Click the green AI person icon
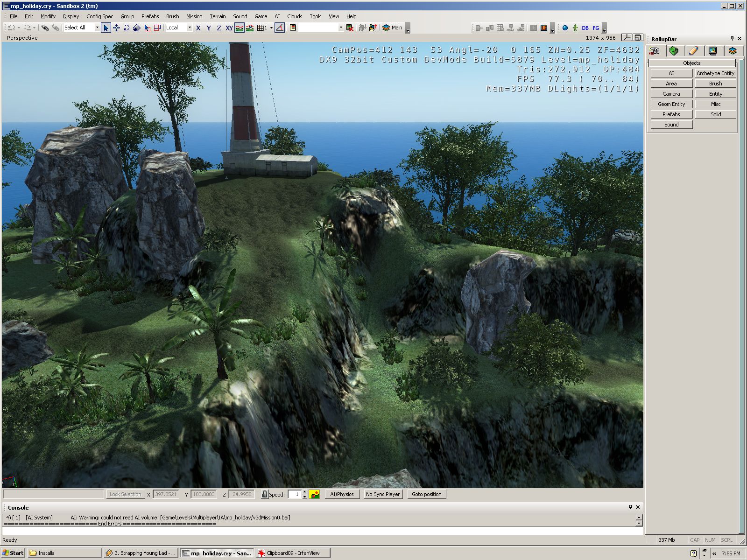This screenshot has height=560, width=747. click(x=575, y=28)
